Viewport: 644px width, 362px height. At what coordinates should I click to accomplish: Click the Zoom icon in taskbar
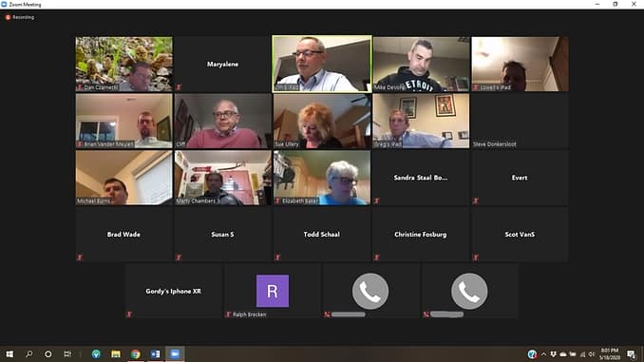175,353
